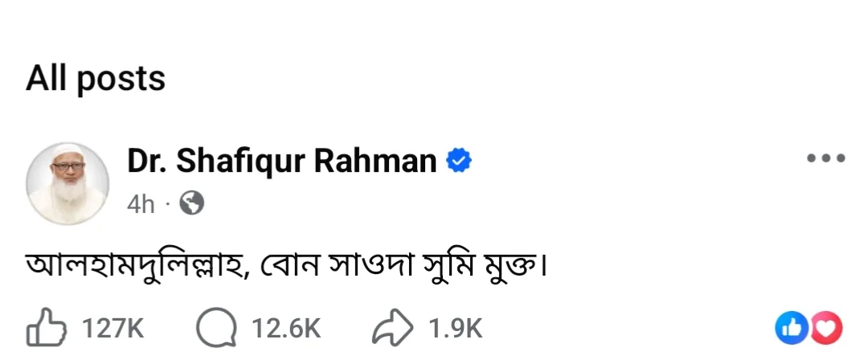868x360 pixels.
Task: Click the 1.9K shares count
Action: click(x=455, y=328)
